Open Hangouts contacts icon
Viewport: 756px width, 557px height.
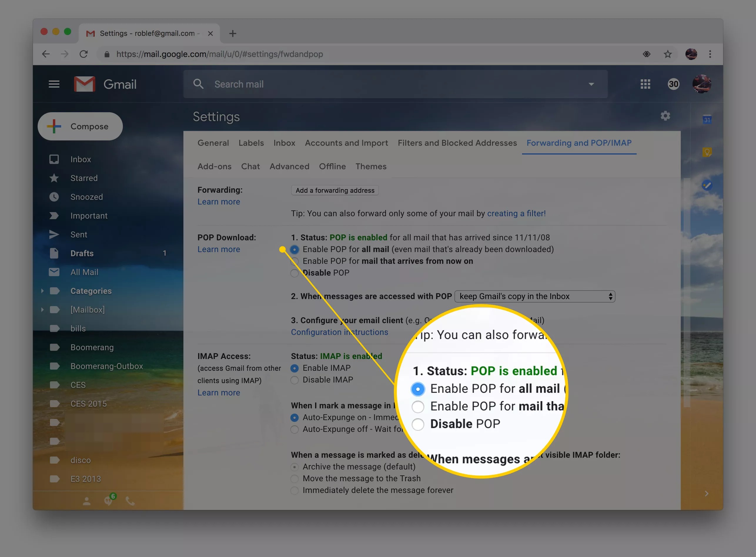(87, 501)
